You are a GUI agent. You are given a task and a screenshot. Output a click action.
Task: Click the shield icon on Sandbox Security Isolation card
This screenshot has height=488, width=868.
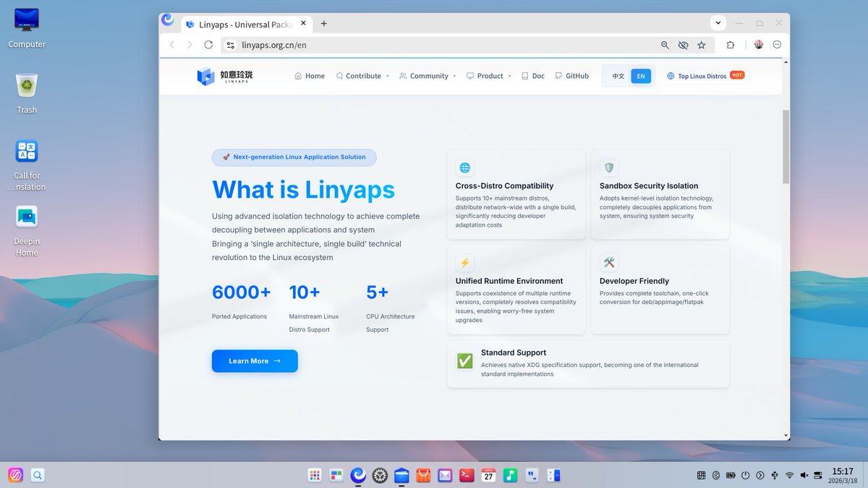pyautogui.click(x=608, y=168)
